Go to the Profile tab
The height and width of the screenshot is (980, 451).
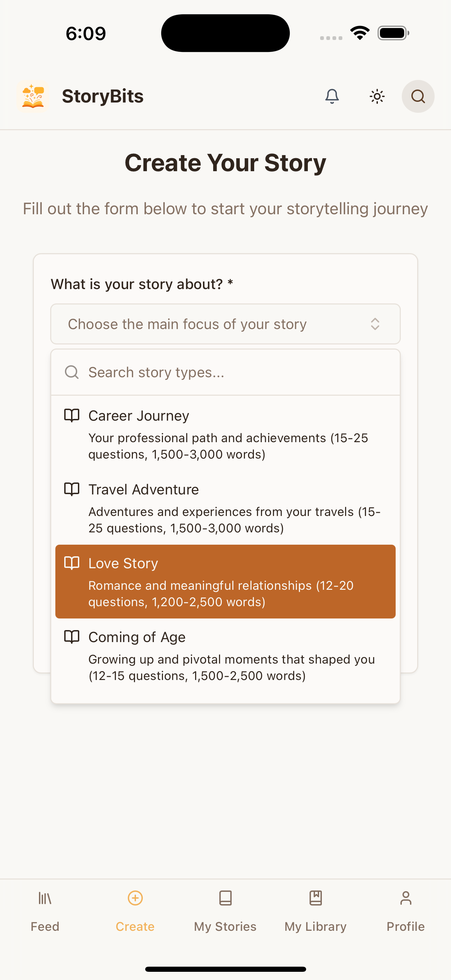pyautogui.click(x=406, y=911)
